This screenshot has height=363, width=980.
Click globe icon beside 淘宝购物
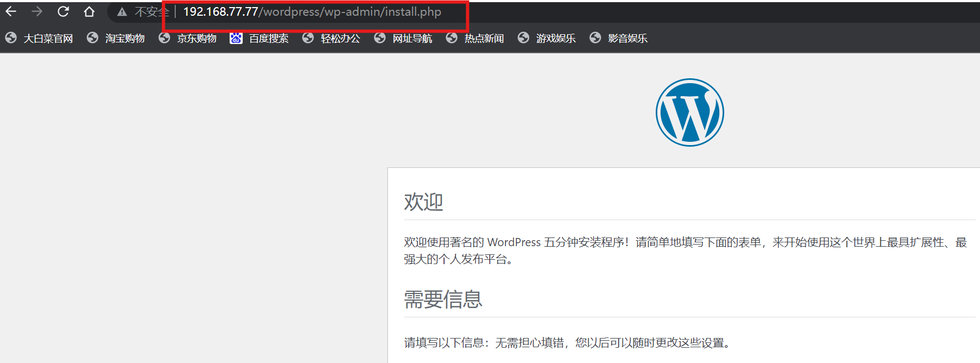(93, 37)
